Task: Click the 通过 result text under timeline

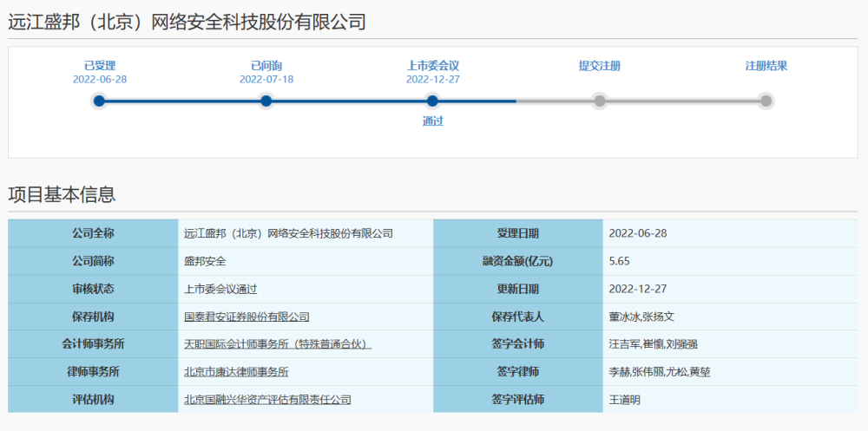Action: [432, 121]
